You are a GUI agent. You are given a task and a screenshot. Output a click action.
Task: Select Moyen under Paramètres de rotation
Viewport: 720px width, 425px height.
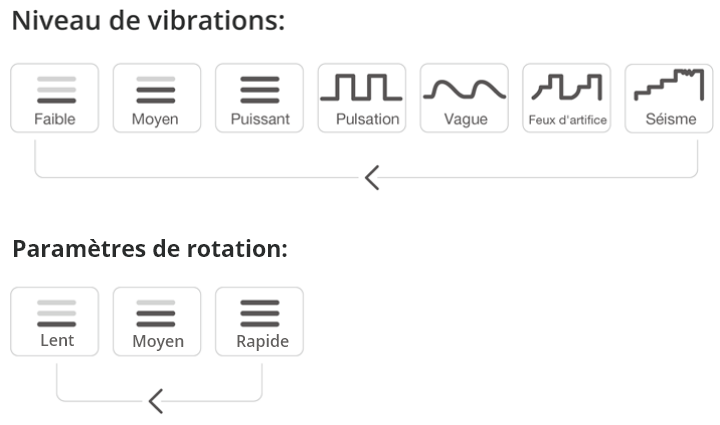click(157, 321)
